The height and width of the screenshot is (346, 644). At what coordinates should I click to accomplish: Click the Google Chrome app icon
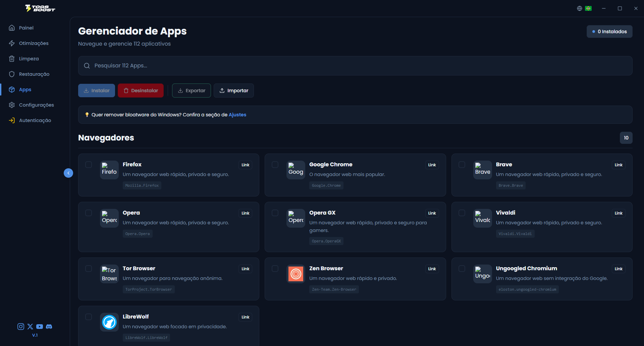(296, 170)
